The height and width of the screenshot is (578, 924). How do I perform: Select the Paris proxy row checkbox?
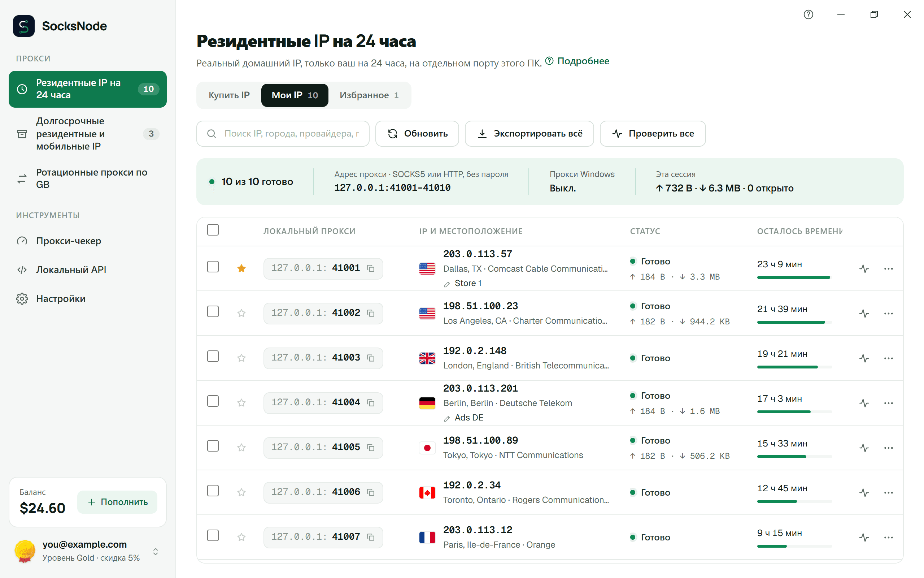(213, 535)
